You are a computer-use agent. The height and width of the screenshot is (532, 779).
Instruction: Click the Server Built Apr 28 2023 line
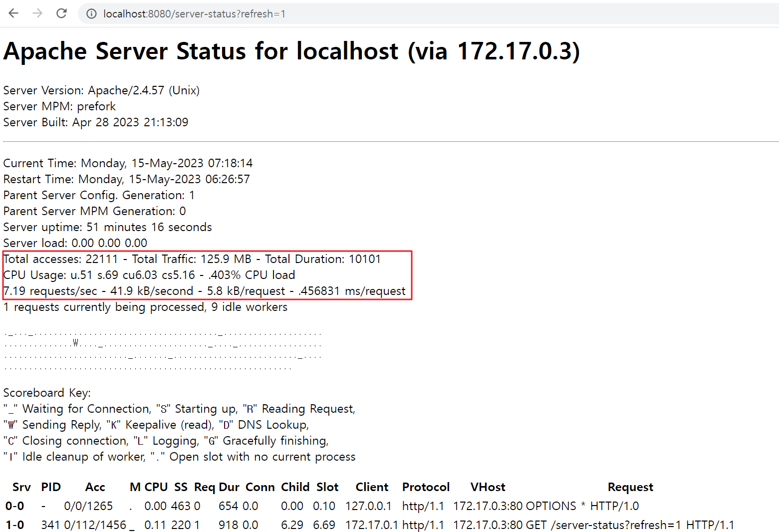click(x=96, y=122)
